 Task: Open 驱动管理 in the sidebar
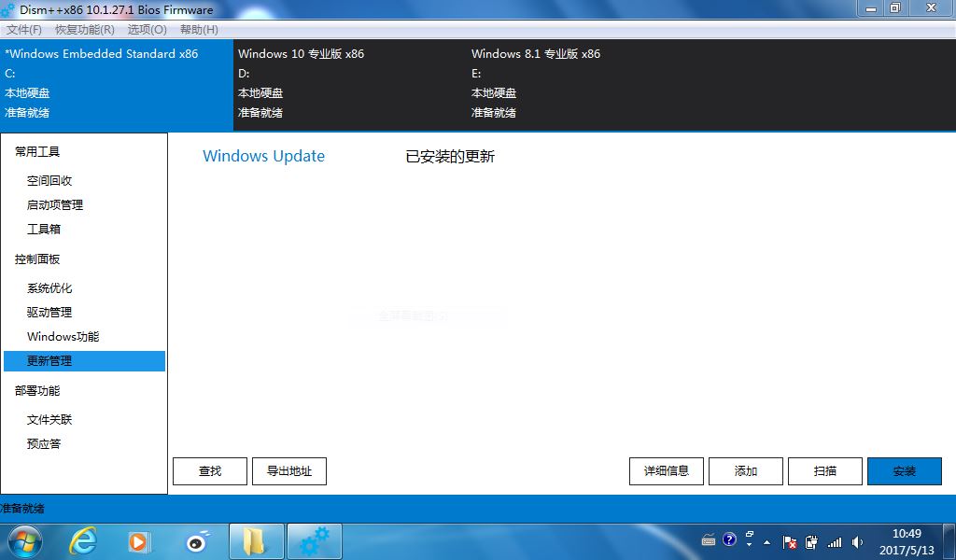[49, 312]
